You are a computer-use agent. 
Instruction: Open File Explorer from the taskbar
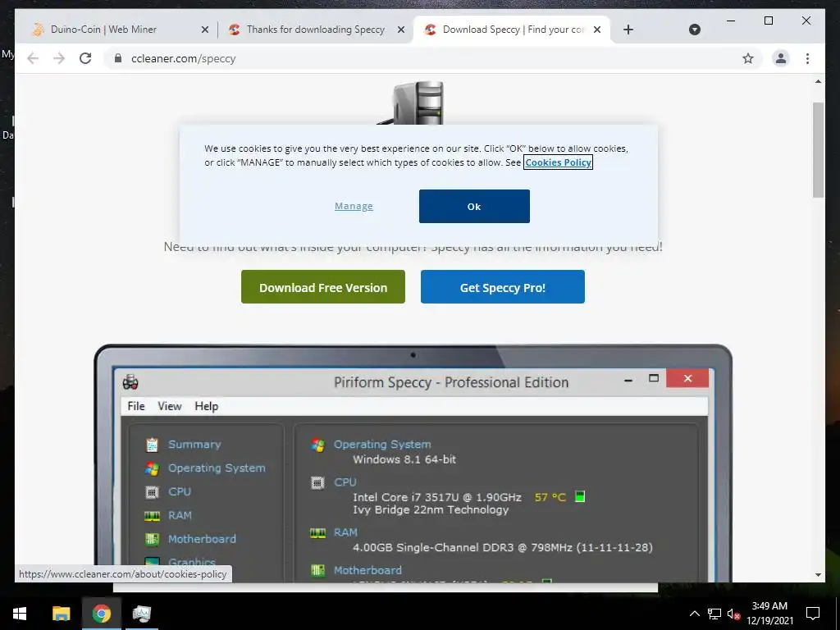pyautogui.click(x=61, y=614)
